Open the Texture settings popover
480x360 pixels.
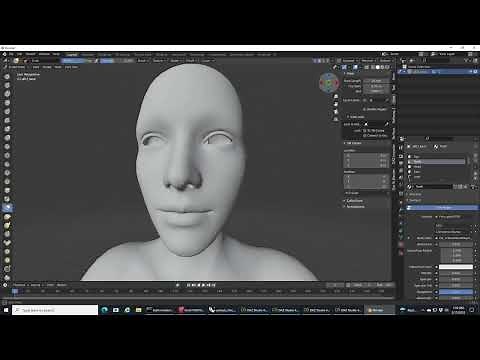pos(159,61)
